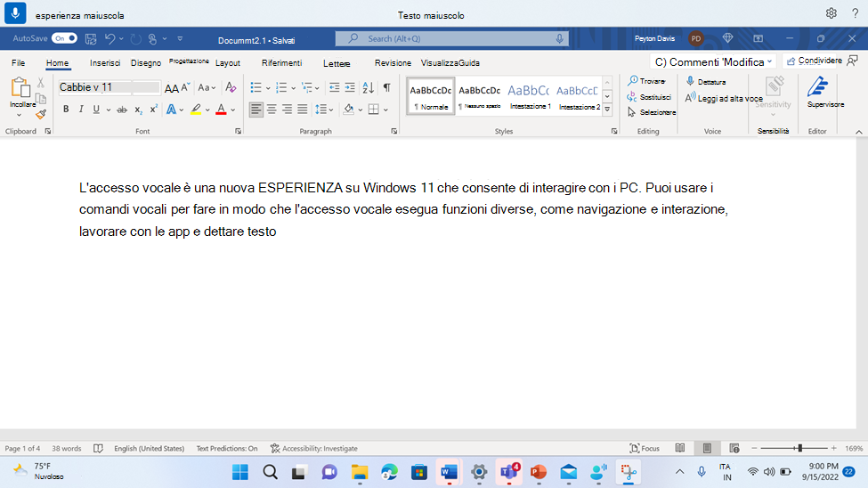Viewport: 868px width, 488px height.
Task: Toggle underline formatting
Action: point(96,110)
